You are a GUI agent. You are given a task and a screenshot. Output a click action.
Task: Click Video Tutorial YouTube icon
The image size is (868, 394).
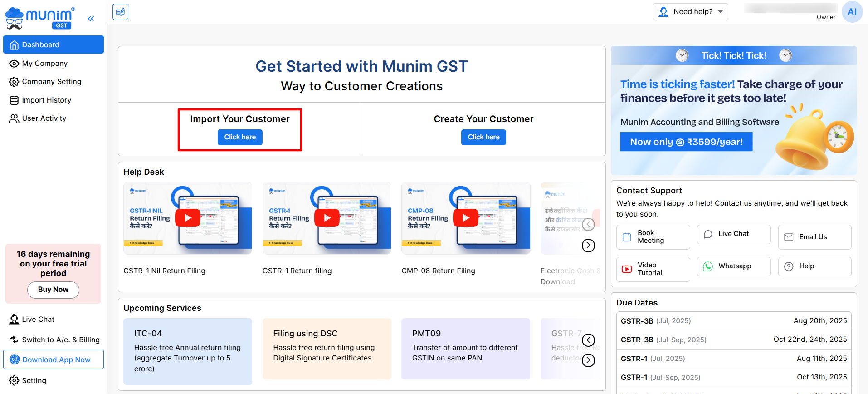(627, 269)
